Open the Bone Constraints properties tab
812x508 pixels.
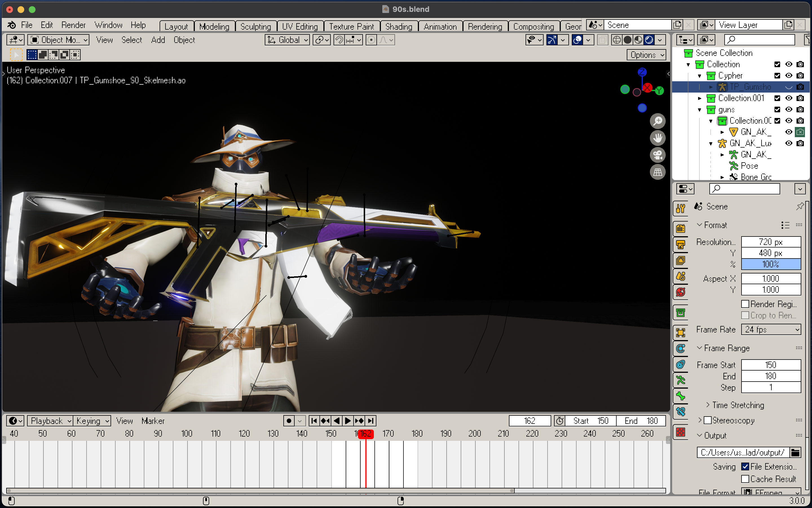[x=680, y=411]
